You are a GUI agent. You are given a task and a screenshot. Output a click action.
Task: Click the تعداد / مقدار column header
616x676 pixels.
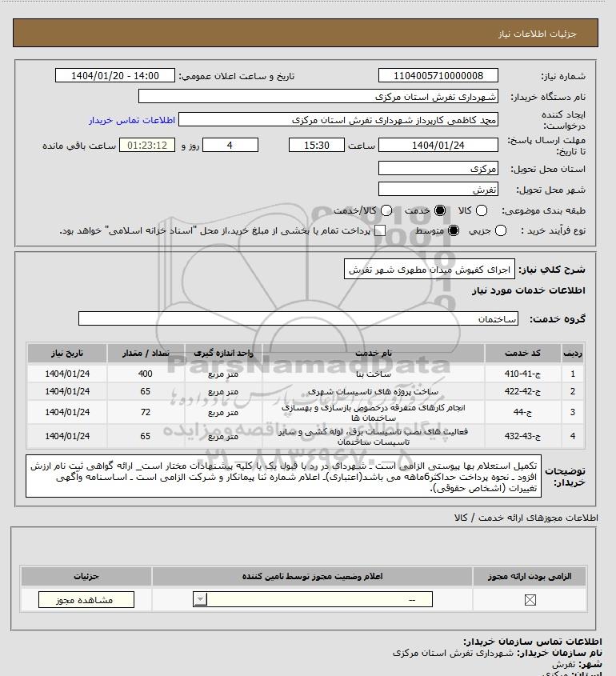pos(146,353)
